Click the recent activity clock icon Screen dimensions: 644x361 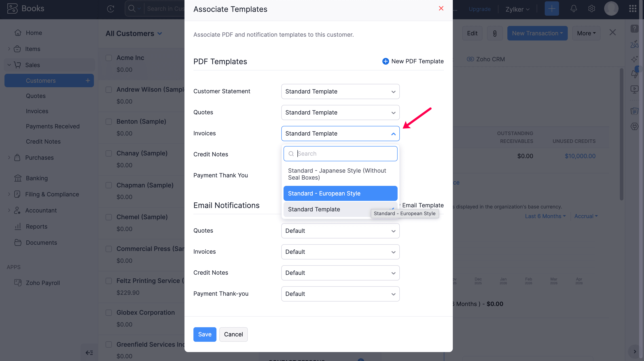[x=110, y=9]
